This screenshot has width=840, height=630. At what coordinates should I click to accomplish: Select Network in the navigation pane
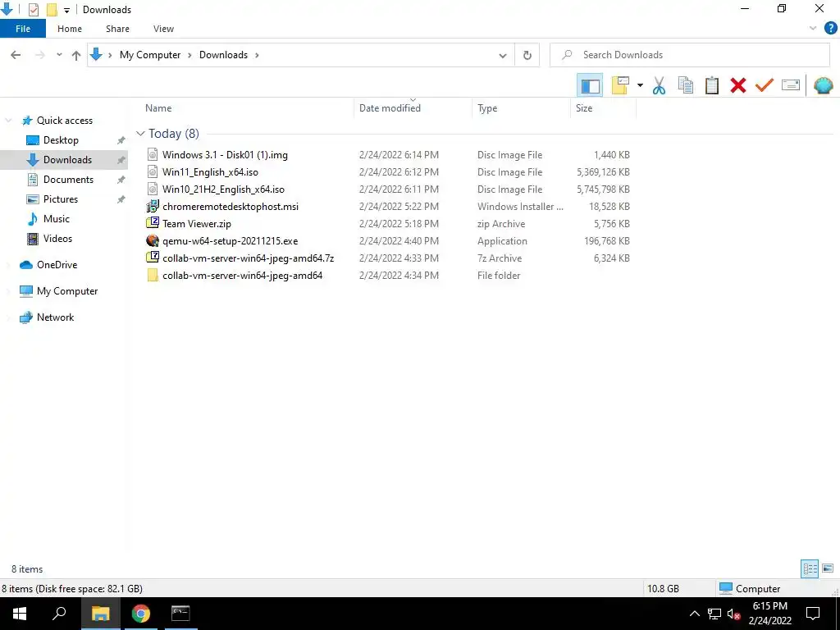click(55, 317)
